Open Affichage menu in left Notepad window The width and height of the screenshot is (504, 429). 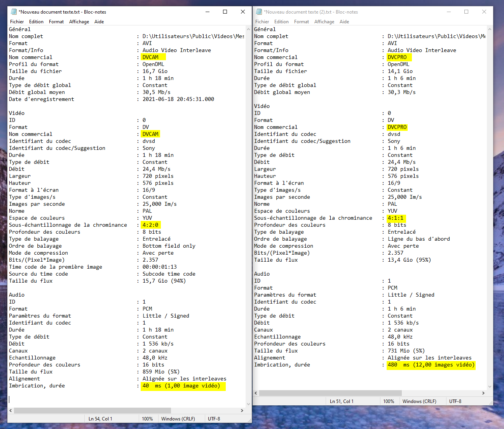pyautogui.click(x=79, y=22)
